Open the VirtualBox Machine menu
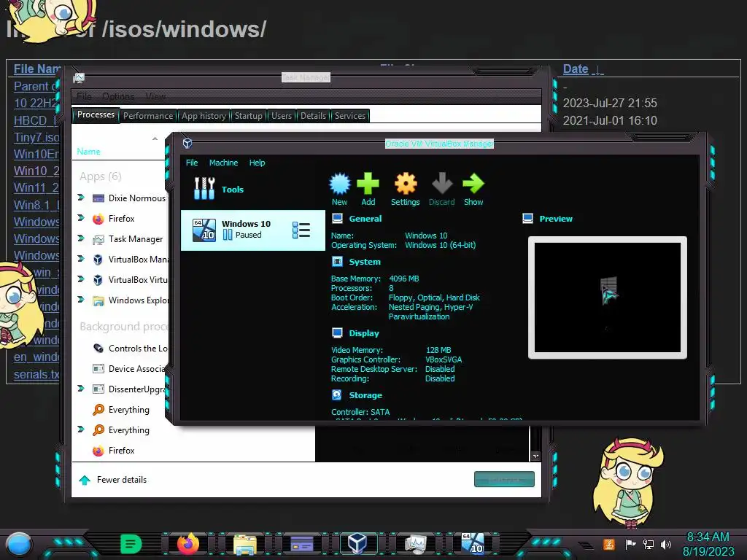747x560 pixels. (x=223, y=163)
